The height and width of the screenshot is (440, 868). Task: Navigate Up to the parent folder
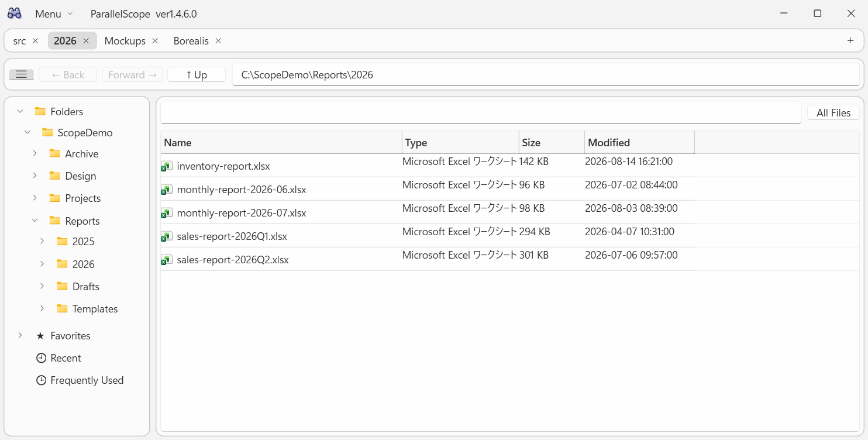(197, 74)
